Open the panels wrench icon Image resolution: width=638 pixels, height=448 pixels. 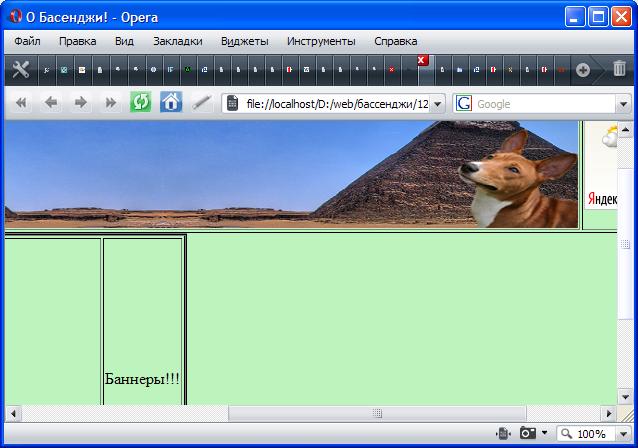[20, 70]
